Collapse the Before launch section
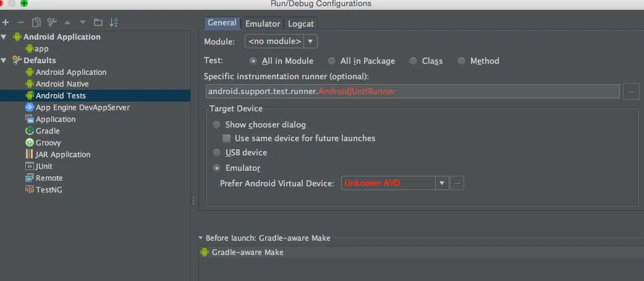Screen dimensions: 644x281 pyautogui.click(x=201, y=238)
